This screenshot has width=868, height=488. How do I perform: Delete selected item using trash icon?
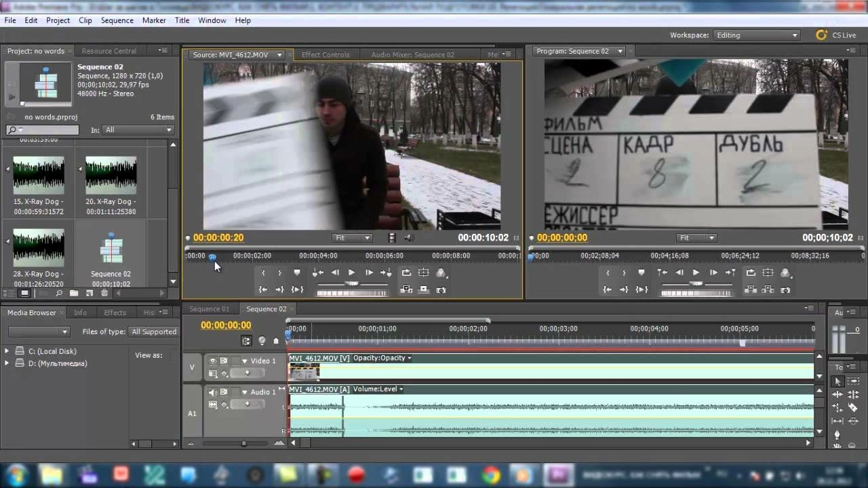(104, 293)
